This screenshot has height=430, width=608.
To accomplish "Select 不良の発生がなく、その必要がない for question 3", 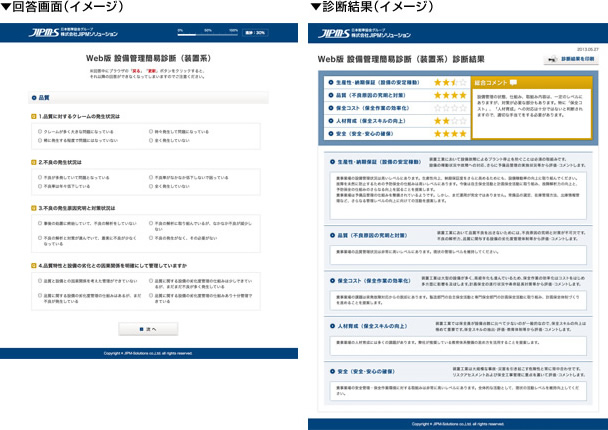I will coord(151,238).
